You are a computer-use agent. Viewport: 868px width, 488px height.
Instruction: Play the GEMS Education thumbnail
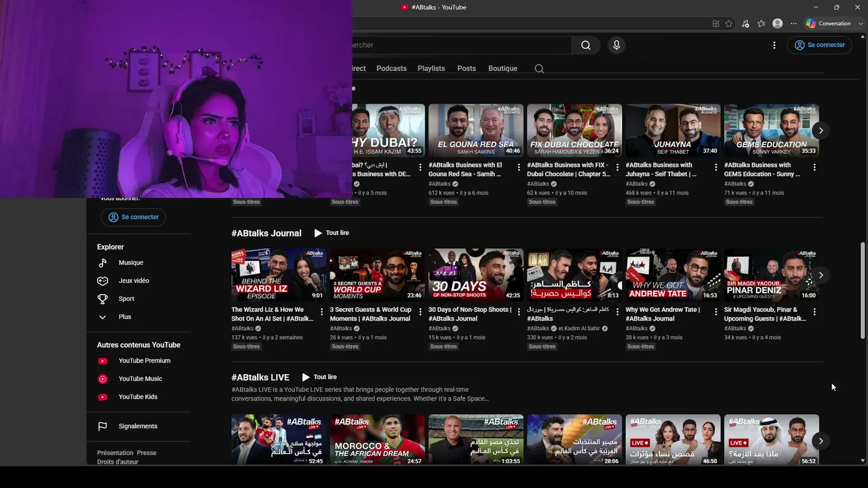pos(772,131)
